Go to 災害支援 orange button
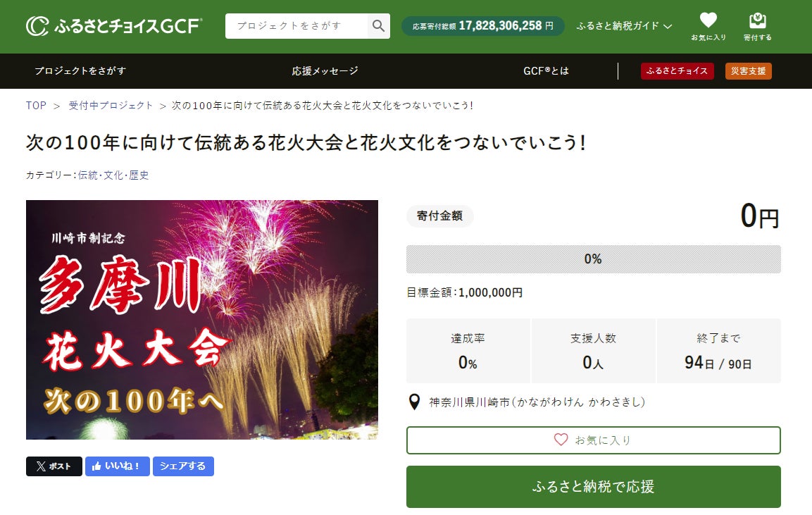This screenshot has width=812, height=515. point(749,71)
